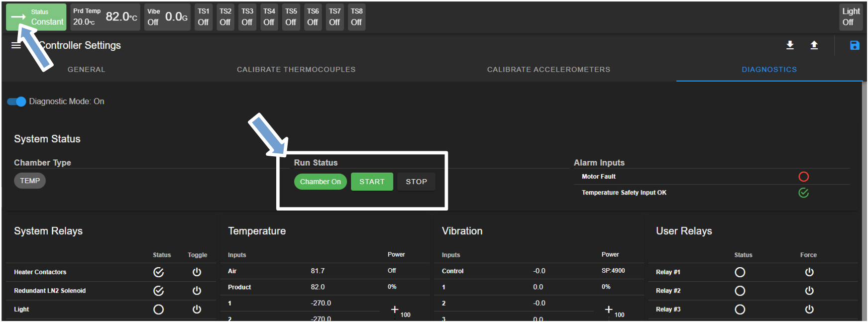The image size is (868, 322).
Task: Force Relay #1 power icon
Action: click(809, 272)
